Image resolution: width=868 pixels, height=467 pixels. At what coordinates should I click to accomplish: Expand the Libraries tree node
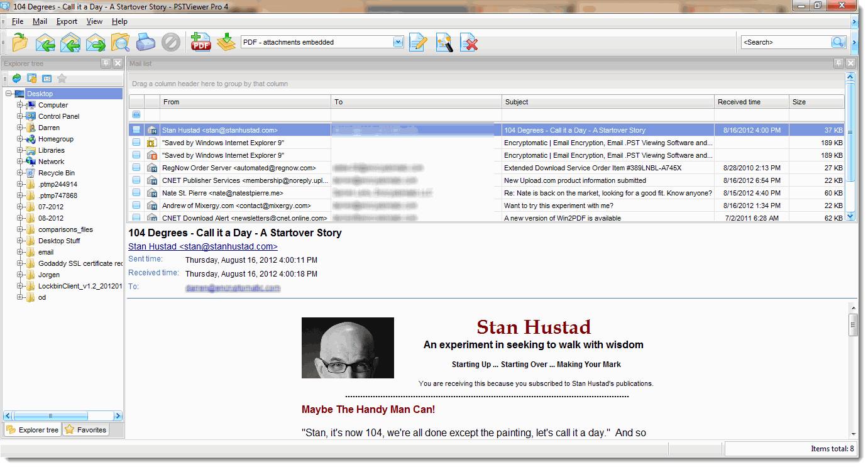click(x=19, y=150)
